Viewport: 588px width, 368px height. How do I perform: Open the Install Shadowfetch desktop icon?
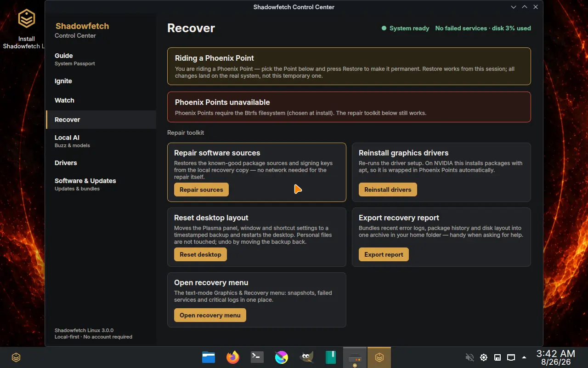26,29
